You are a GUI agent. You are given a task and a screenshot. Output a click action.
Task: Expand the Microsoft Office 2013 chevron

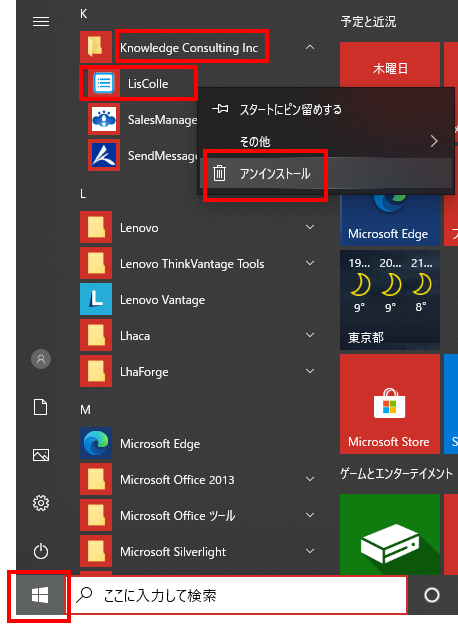pos(310,479)
